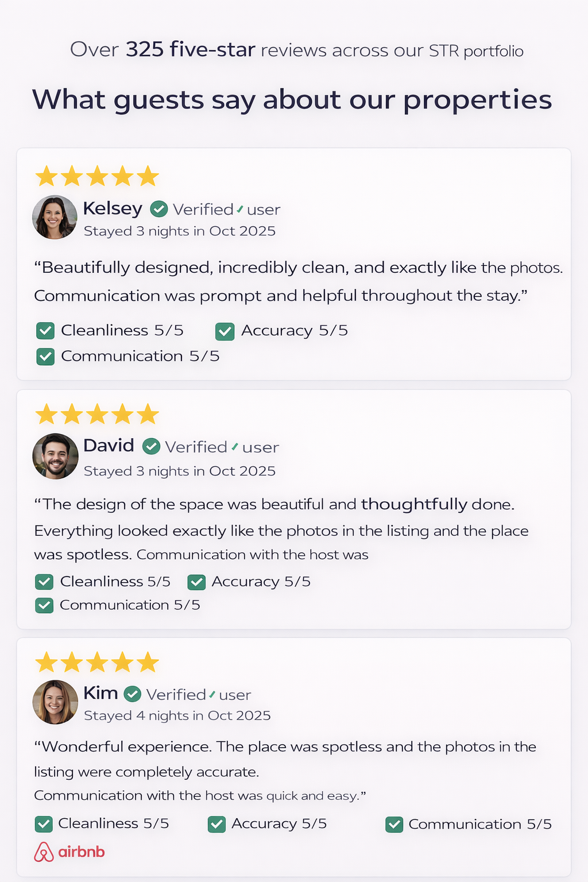This screenshot has width=588, height=882.
Task: Toggle Kim's Communication 5/5 checkbox
Action: (394, 825)
